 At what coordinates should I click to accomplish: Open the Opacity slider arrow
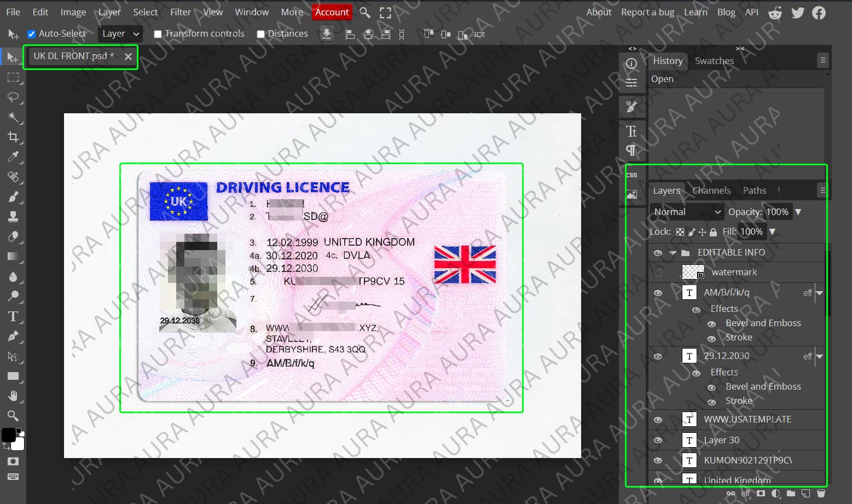click(798, 212)
